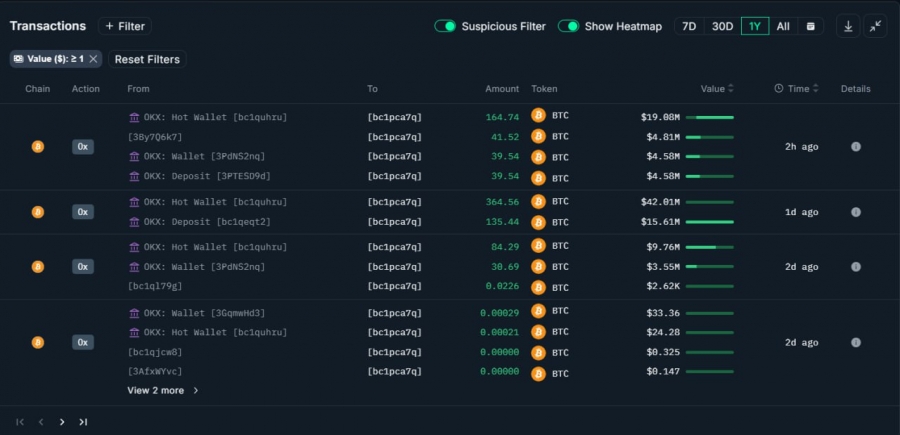Go to next page arrow
Image resolution: width=900 pixels, height=435 pixels.
62,422
